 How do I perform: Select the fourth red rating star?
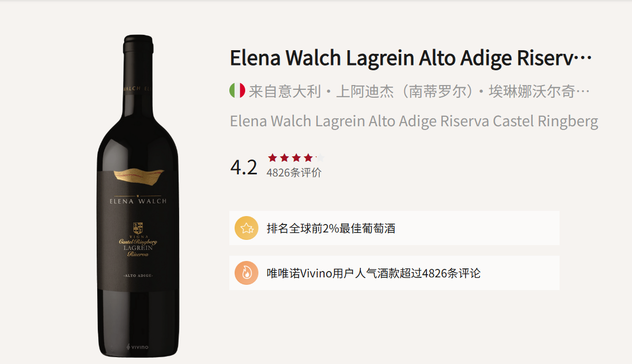[309, 157]
